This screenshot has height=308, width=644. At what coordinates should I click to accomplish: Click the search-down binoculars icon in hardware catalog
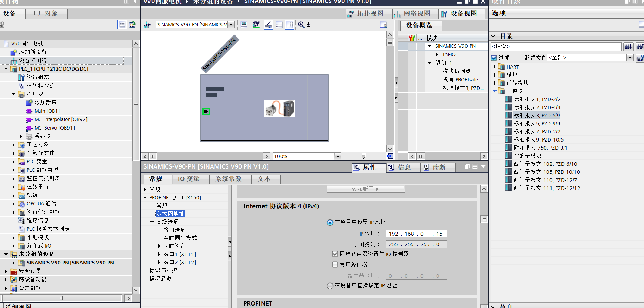[628, 47]
